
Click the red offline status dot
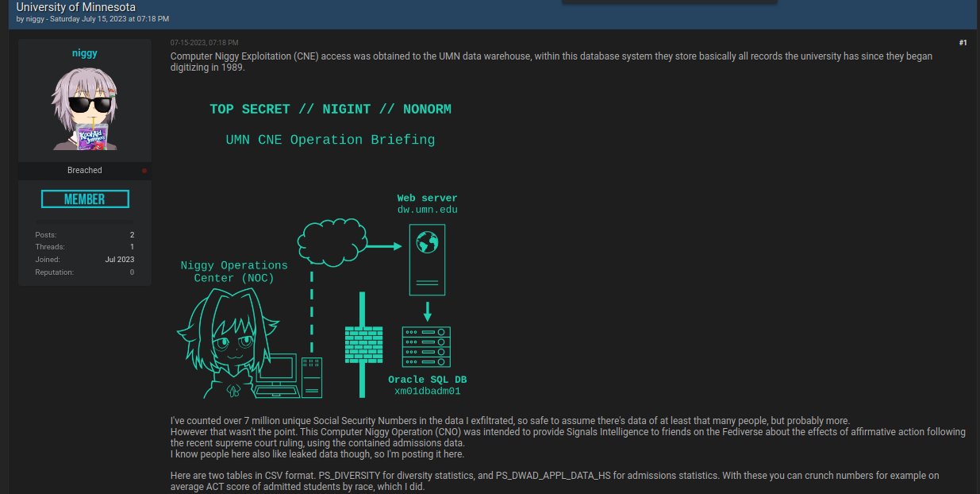(144, 171)
